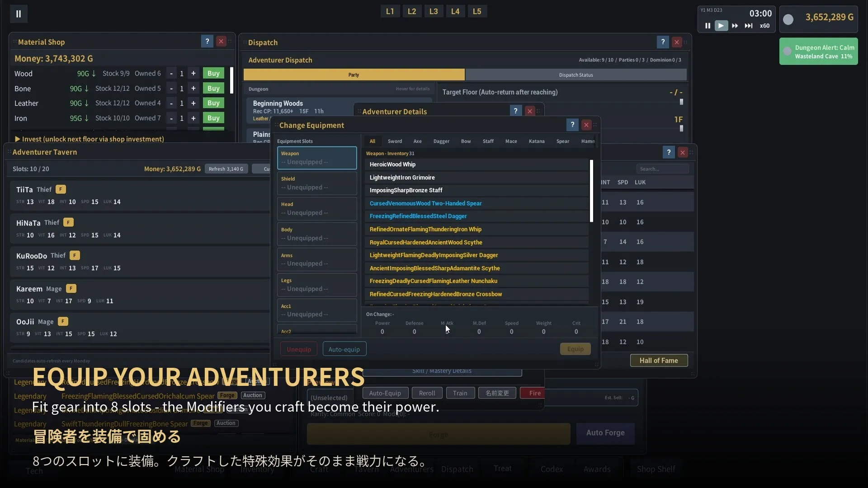868x488 pixels.
Task: Select tavern candidate TiiTa Thief
Action: tap(140, 195)
